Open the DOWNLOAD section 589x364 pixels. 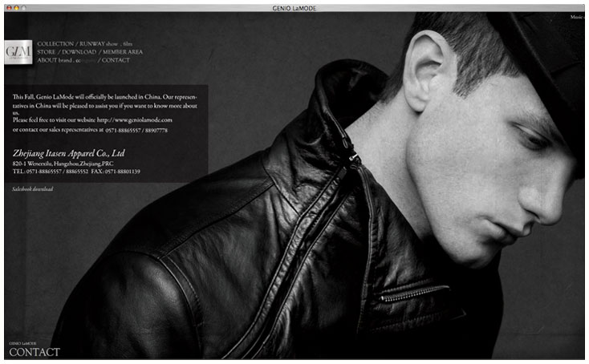(x=79, y=52)
